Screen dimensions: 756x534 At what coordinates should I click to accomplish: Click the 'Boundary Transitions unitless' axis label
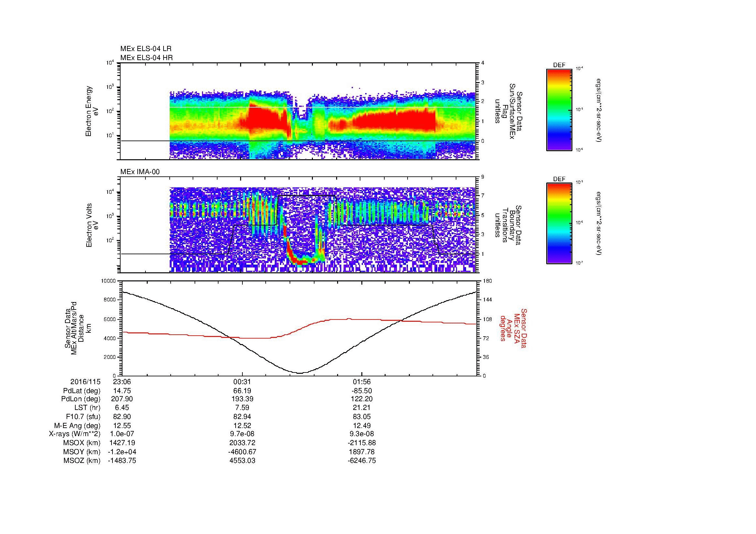507,225
